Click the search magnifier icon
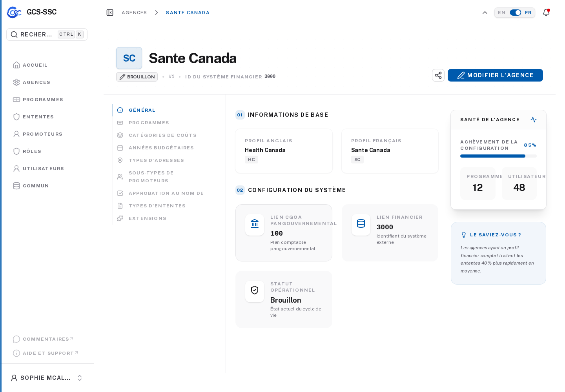Viewport: 565px width, 392px height. pos(14,34)
